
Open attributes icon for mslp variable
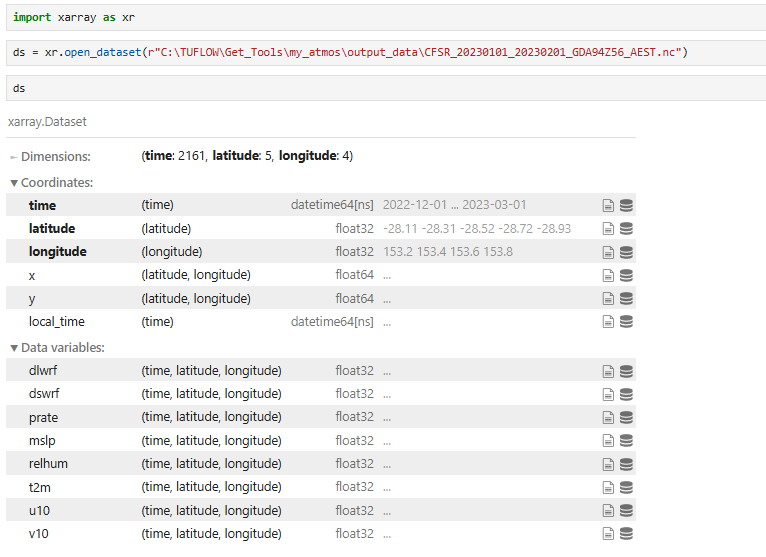[608, 440]
